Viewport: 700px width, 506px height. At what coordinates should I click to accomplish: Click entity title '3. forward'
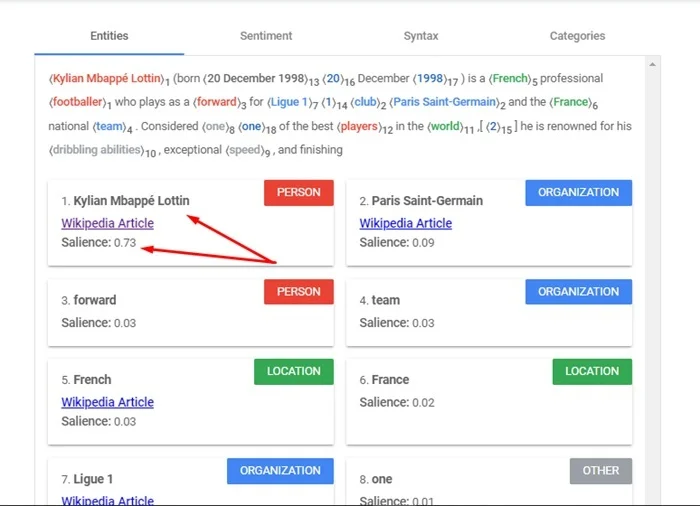click(x=89, y=300)
